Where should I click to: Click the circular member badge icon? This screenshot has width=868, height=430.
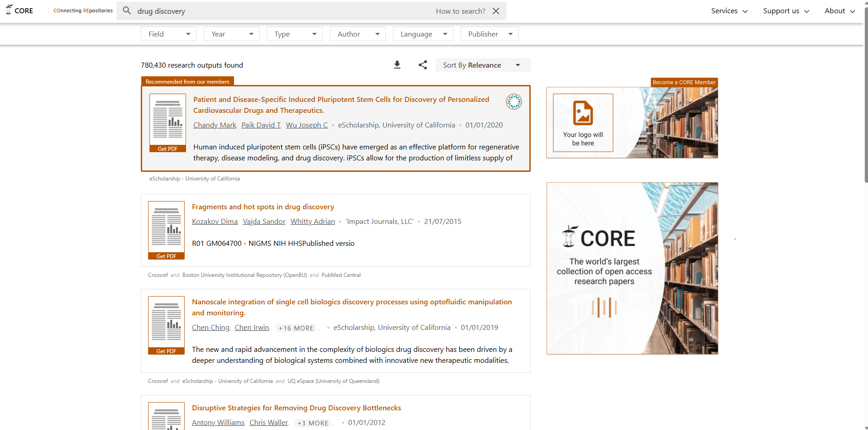pyautogui.click(x=514, y=101)
